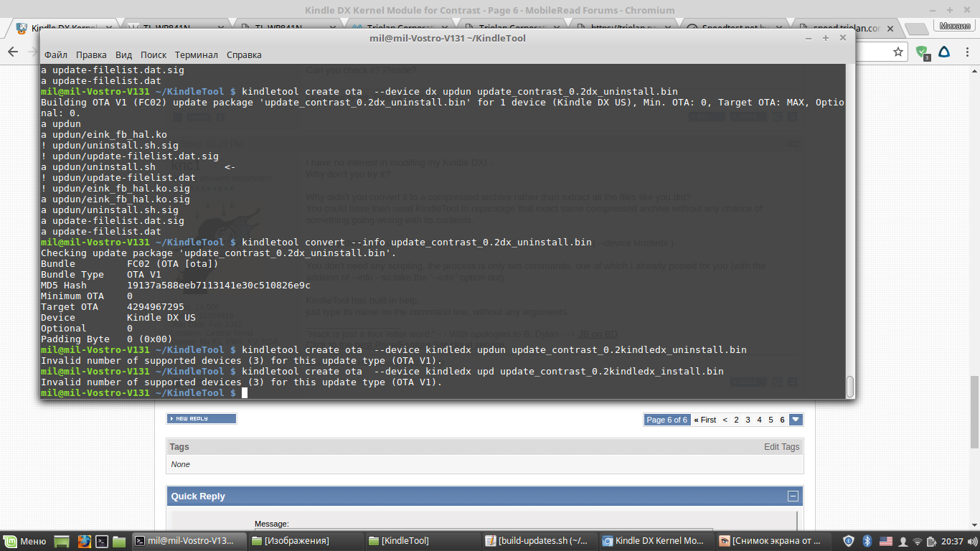Minimize the terminal window
The width and height of the screenshot is (980, 551).
(x=809, y=38)
